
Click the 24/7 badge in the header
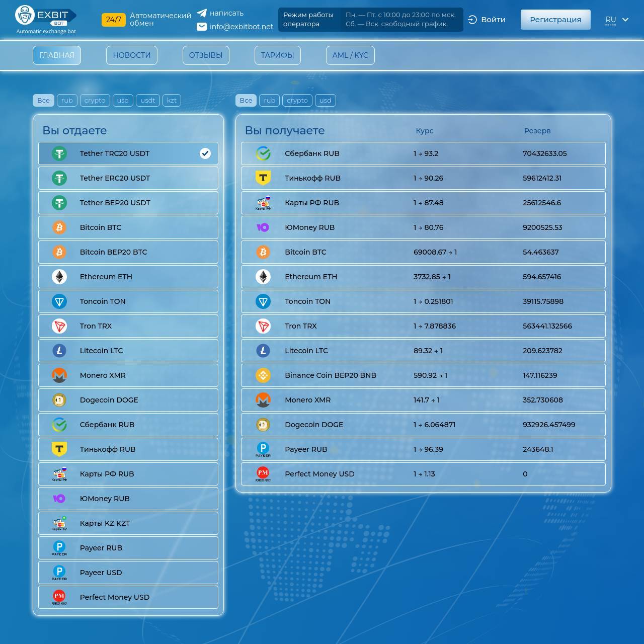(114, 20)
